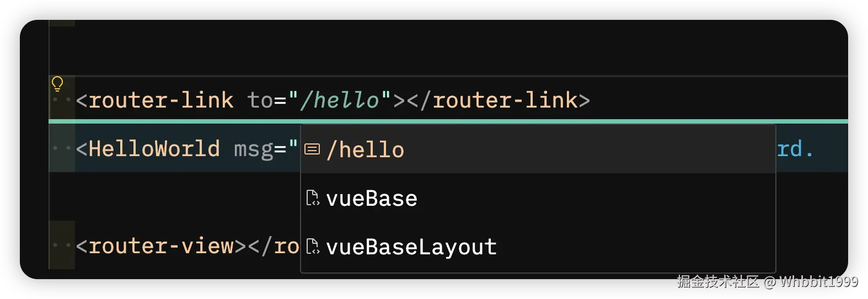Viewport: 868px width, 299px height.
Task: Select the /hello autocomplete suggestion
Action: pyautogui.click(x=538, y=149)
